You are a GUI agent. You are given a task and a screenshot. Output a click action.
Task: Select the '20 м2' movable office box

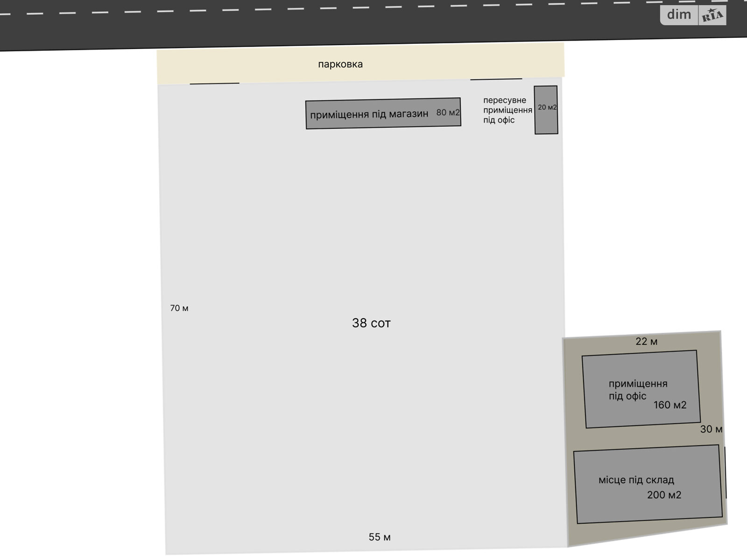pos(546,110)
